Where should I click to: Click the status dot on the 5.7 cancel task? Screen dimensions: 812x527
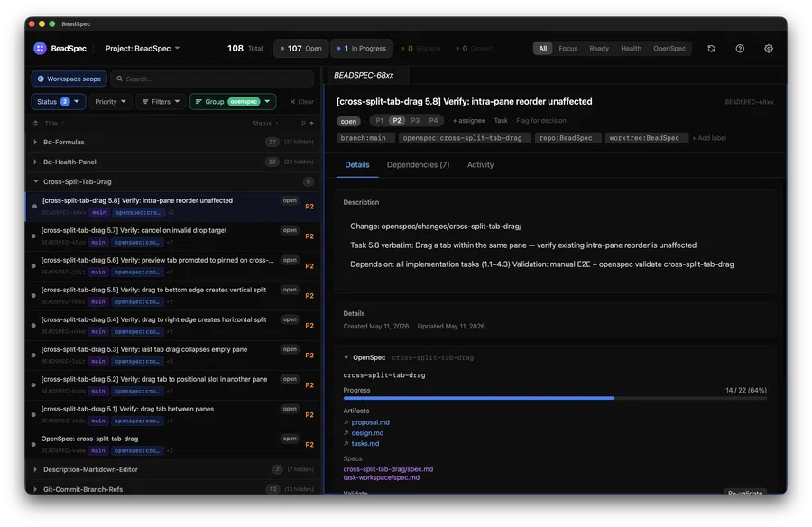[33, 236]
